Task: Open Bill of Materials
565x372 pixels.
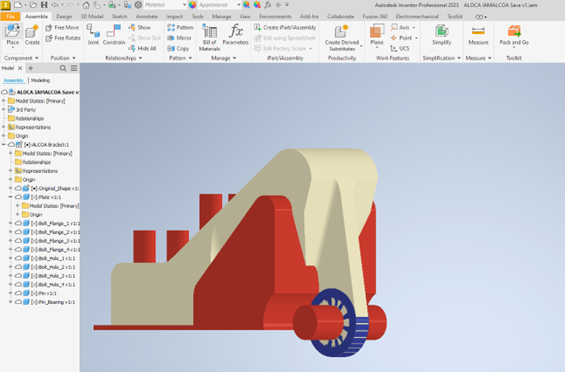Action: (x=209, y=37)
